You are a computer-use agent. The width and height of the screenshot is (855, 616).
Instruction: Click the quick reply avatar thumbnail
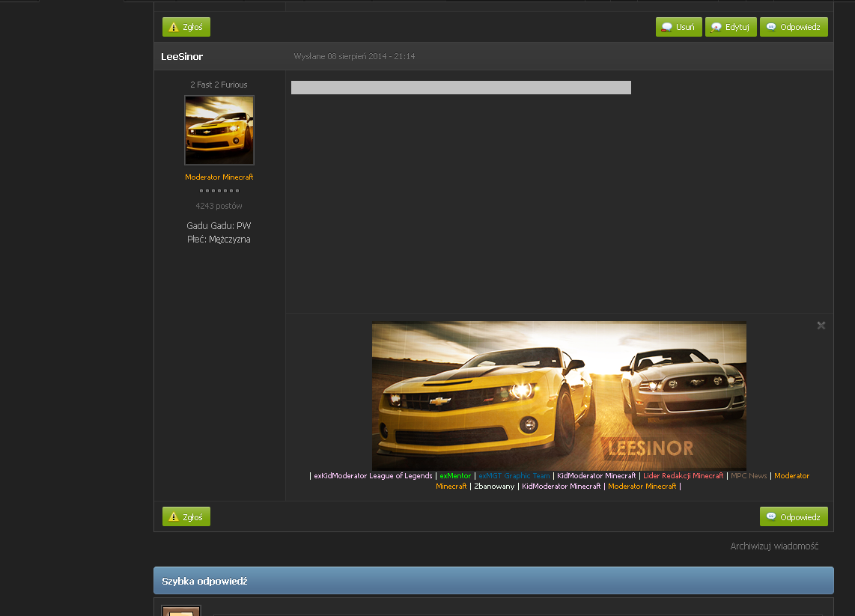tap(181, 611)
